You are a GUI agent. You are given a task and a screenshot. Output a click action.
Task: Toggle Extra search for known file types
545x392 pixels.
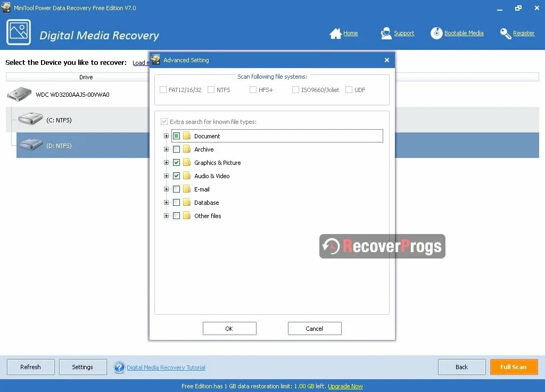click(164, 121)
